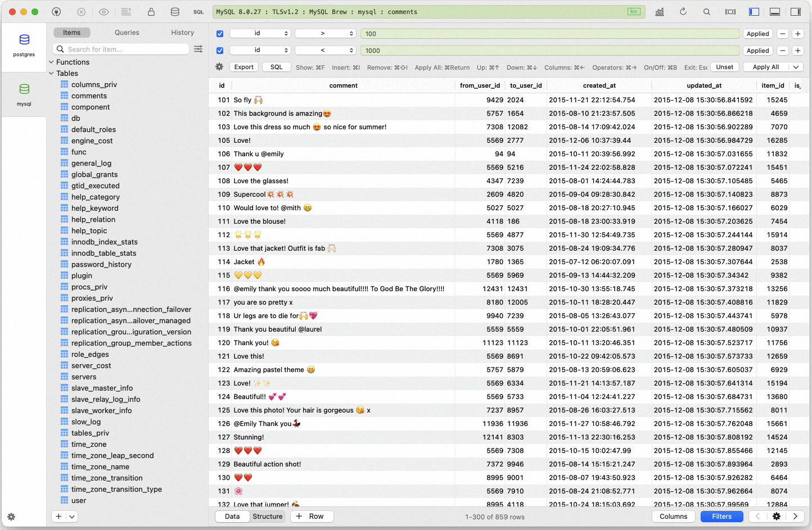Image resolution: width=812 pixels, height=530 pixels.
Task: Click filter value field containing 1000
Action: 550,51
